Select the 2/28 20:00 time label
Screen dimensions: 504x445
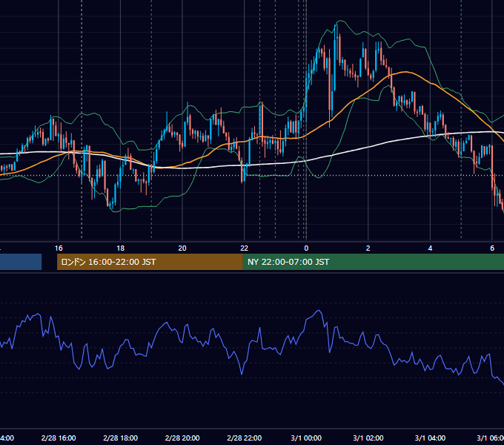182,438
